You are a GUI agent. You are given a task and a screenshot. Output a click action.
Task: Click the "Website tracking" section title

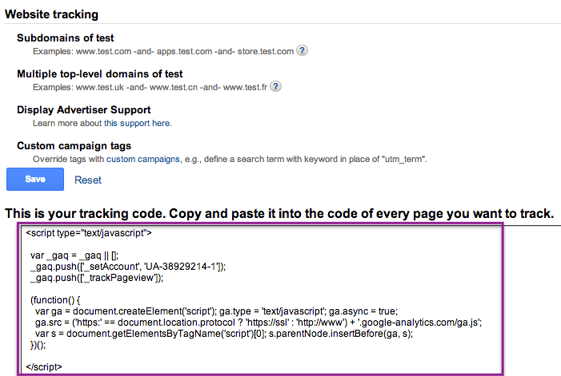pos(52,14)
